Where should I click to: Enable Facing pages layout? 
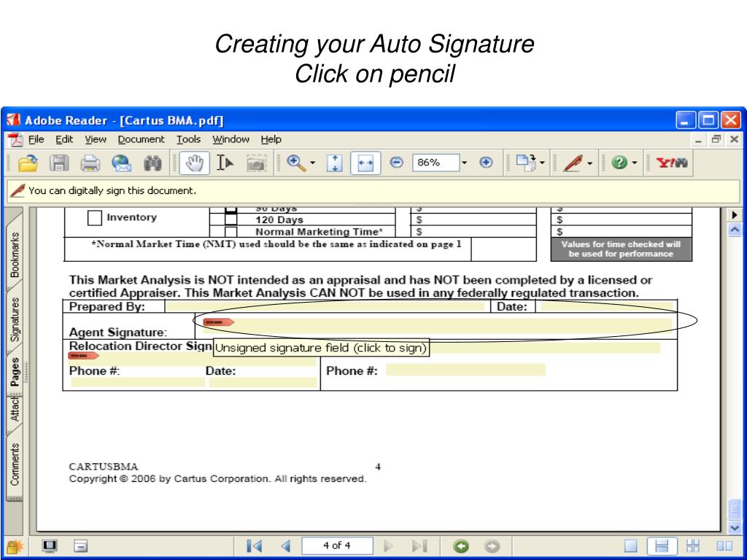point(724,545)
